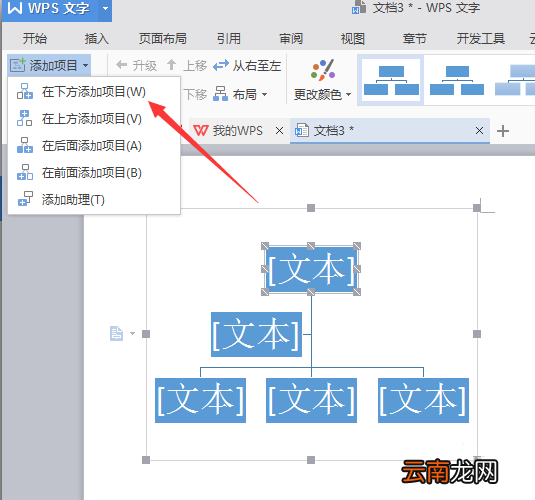Screen dimensions: 535x500
Task: Close the 文档3 document tab
Action: 479,131
